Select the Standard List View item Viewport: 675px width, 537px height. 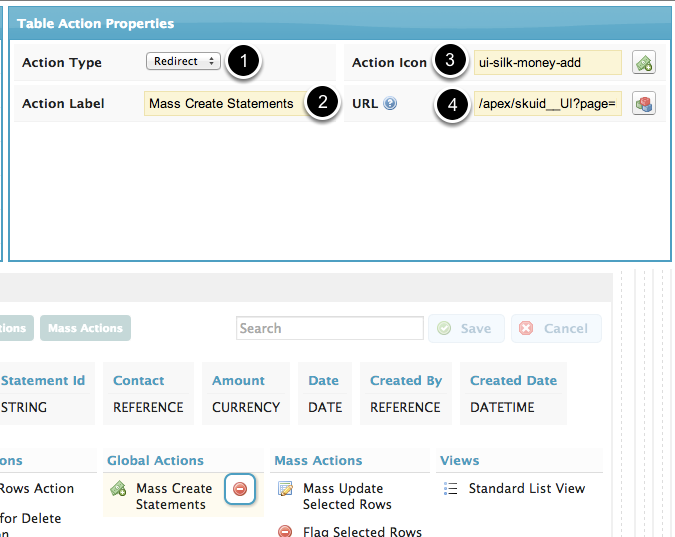(526, 488)
